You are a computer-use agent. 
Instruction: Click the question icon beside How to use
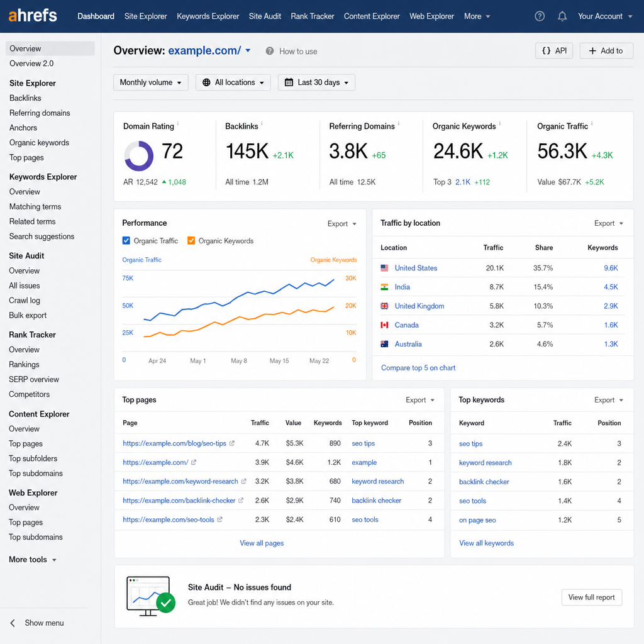point(269,51)
